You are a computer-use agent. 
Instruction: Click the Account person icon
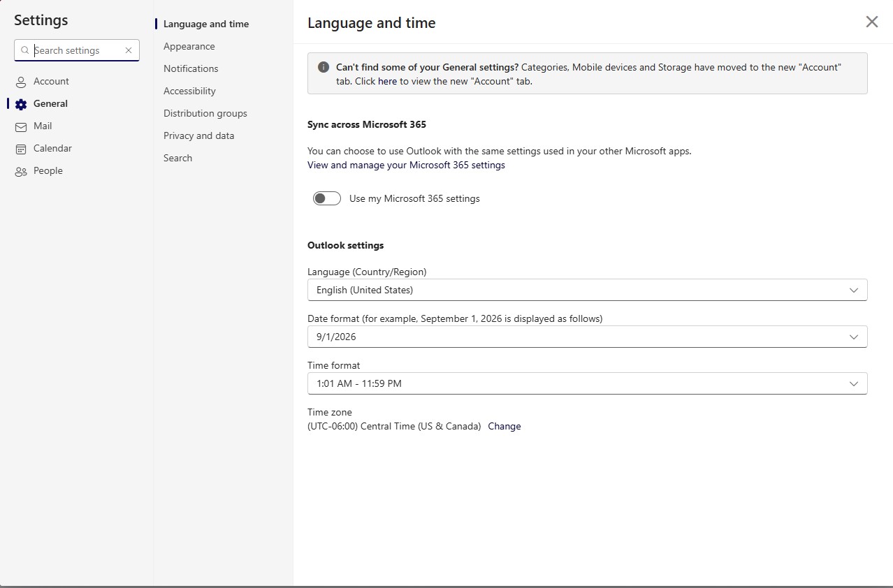(x=21, y=82)
